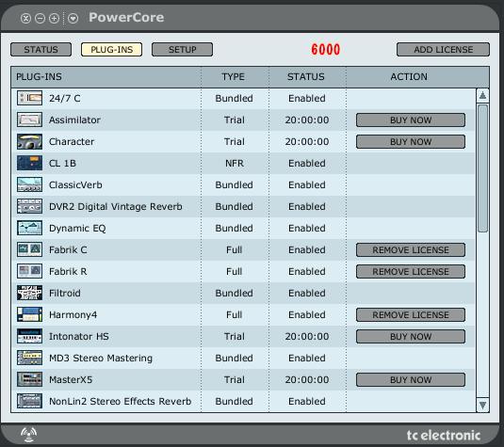504x447 pixels.
Task: Remove the Harmony4 license
Action: tap(411, 314)
